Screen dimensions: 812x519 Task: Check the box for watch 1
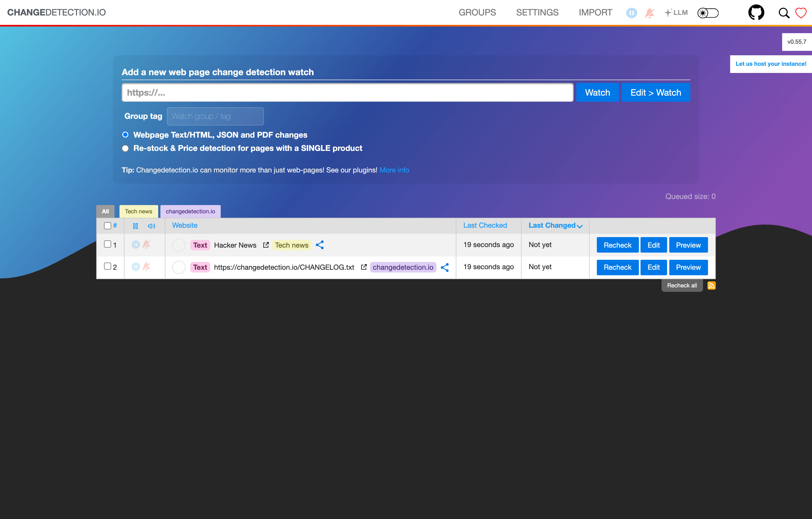[108, 244]
